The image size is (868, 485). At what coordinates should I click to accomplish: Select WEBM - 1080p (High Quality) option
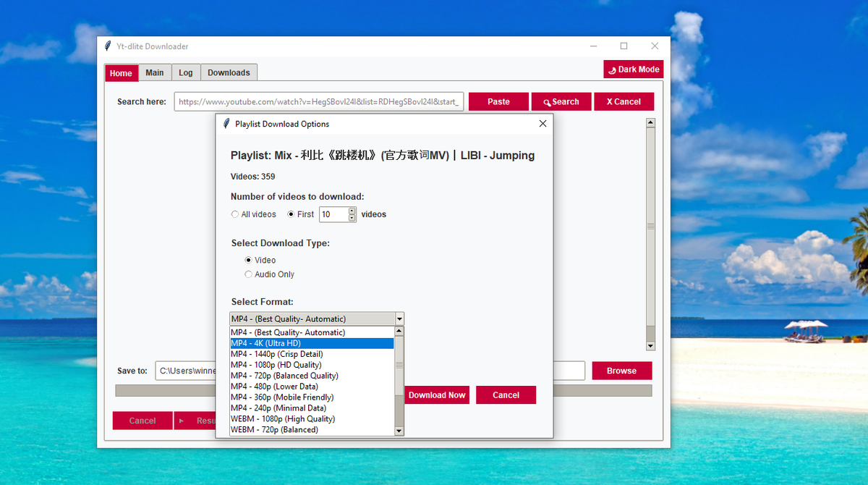click(x=312, y=419)
